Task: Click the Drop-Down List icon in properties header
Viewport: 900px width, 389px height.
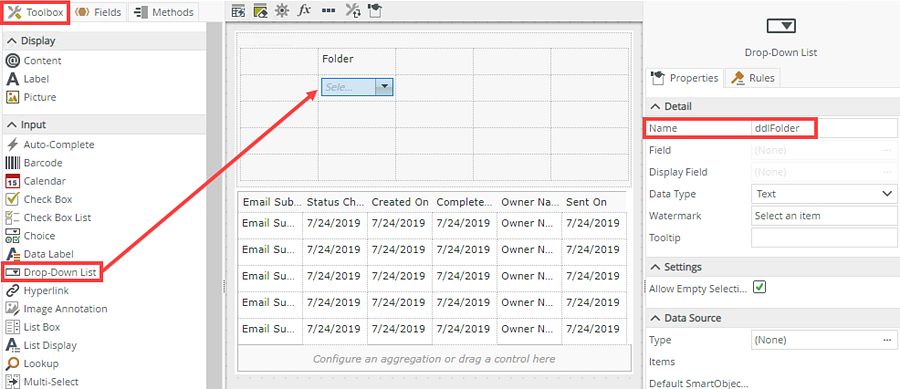Action: [781, 26]
